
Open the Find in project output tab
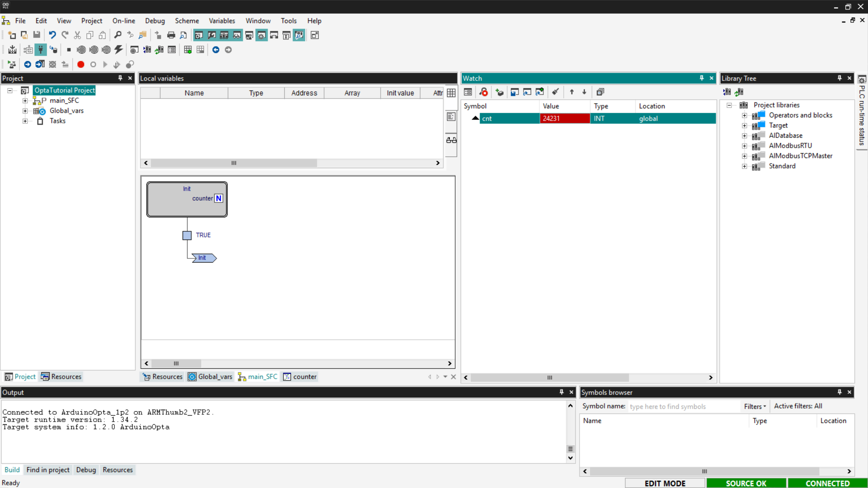point(47,470)
